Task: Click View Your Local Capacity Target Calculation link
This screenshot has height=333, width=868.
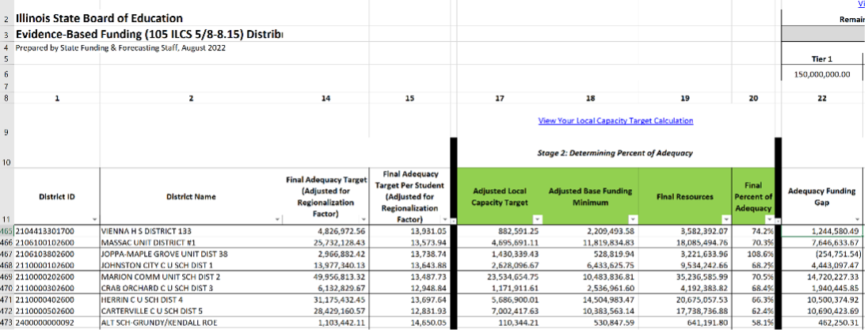Action: pos(615,121)
